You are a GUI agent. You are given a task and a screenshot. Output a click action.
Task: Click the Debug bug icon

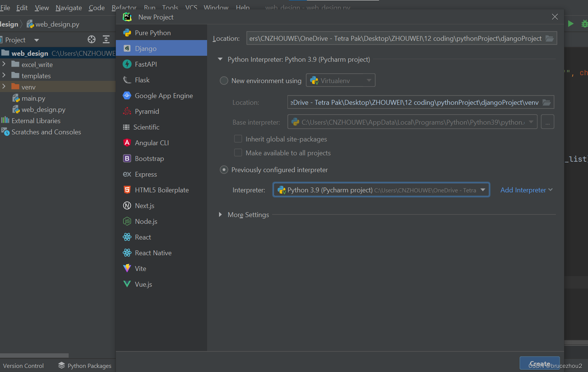tap(585, 24)
